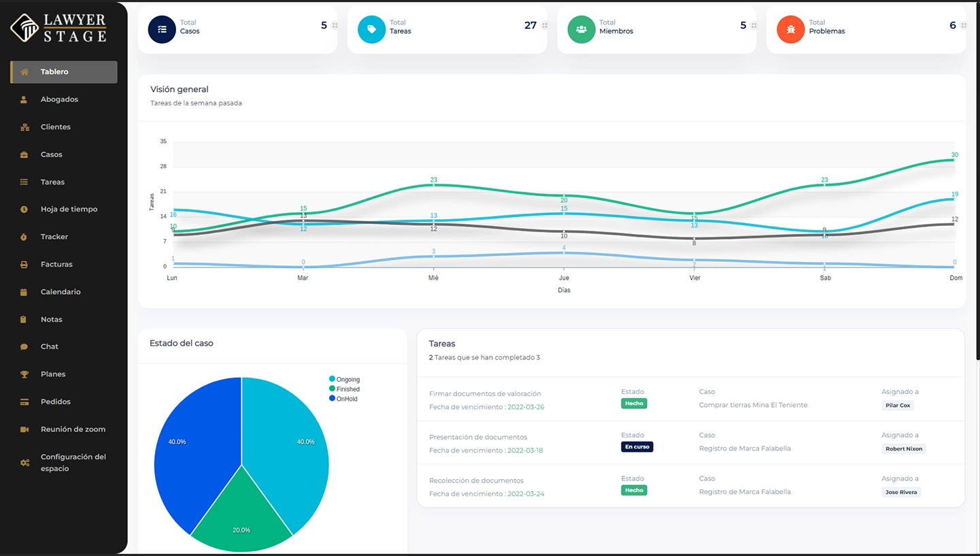Click case name Comprar tierras Mina El Teniente

(x=754, y=405)
